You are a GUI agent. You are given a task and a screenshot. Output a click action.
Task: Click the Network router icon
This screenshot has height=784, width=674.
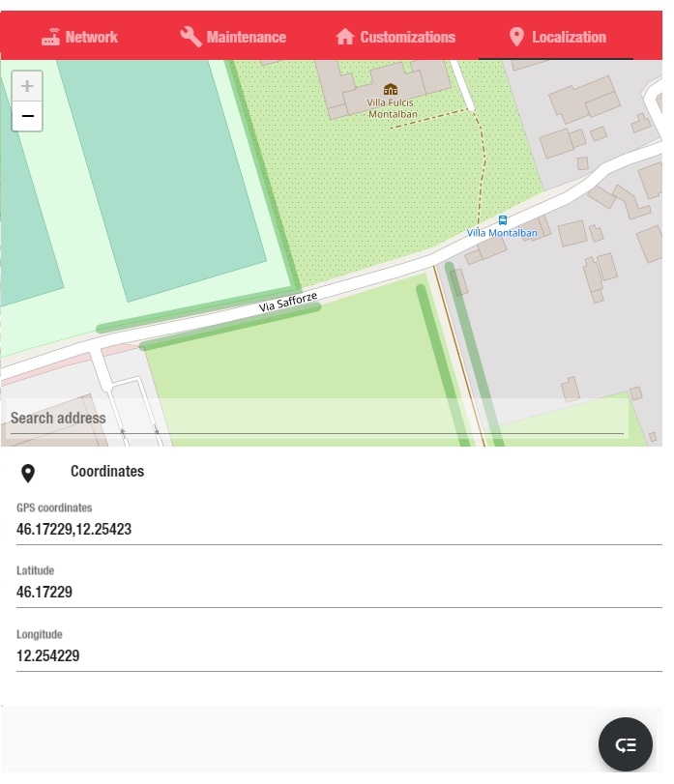pyautogui.click(x=50, y=37)
